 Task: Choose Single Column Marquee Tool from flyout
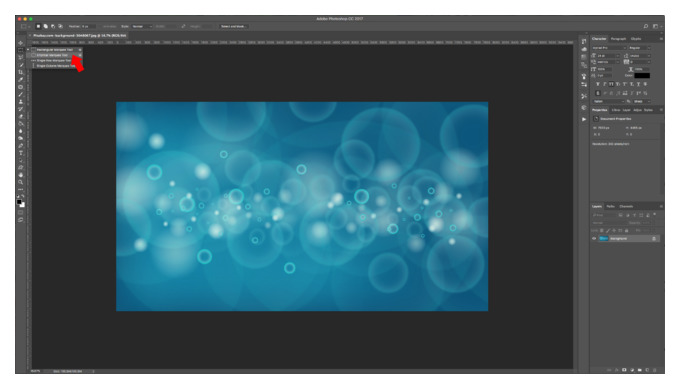click(55, 66)
